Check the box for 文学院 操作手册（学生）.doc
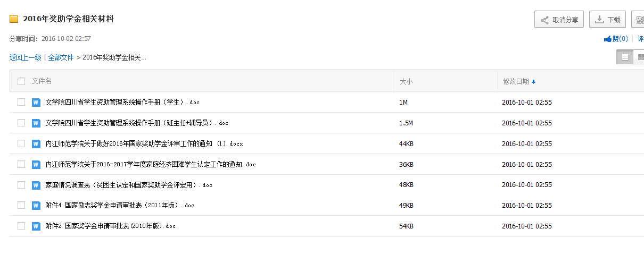Image resolution: width=644 pixels, height=263 pixels. (21, 102)
